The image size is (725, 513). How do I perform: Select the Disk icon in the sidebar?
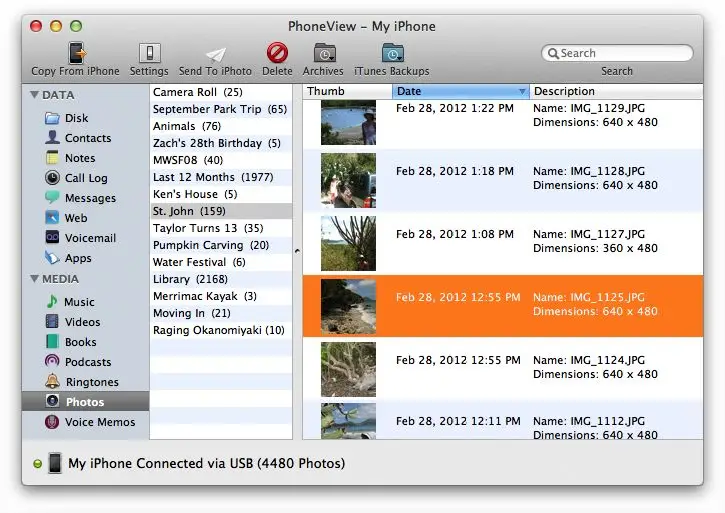coord(52,118)
